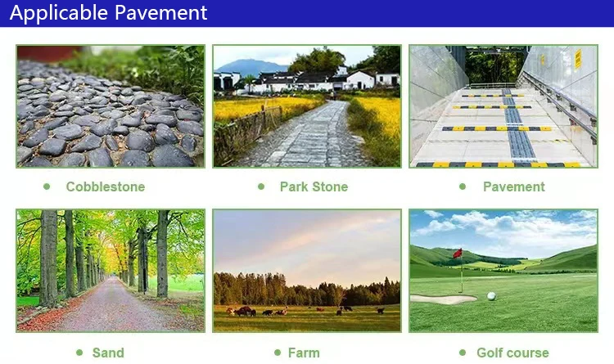
Task: Click the 'Golf course' caption text
Action: point(512,353)
